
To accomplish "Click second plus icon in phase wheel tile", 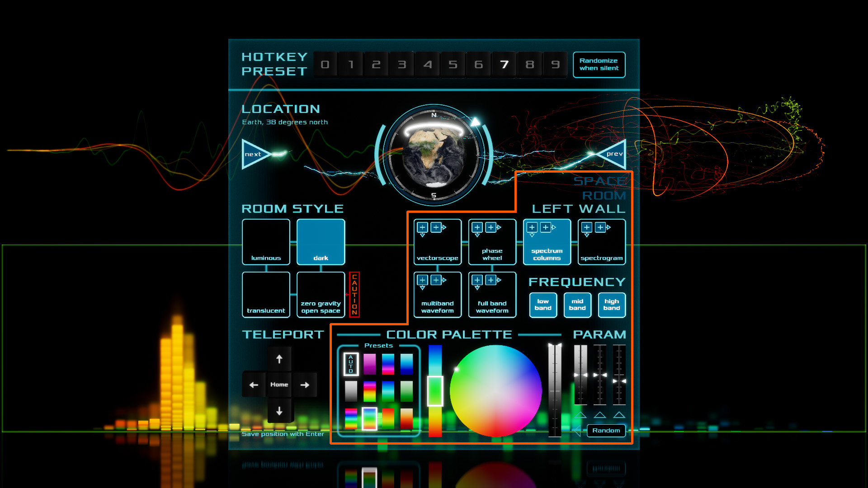I will tap(491, 227).
